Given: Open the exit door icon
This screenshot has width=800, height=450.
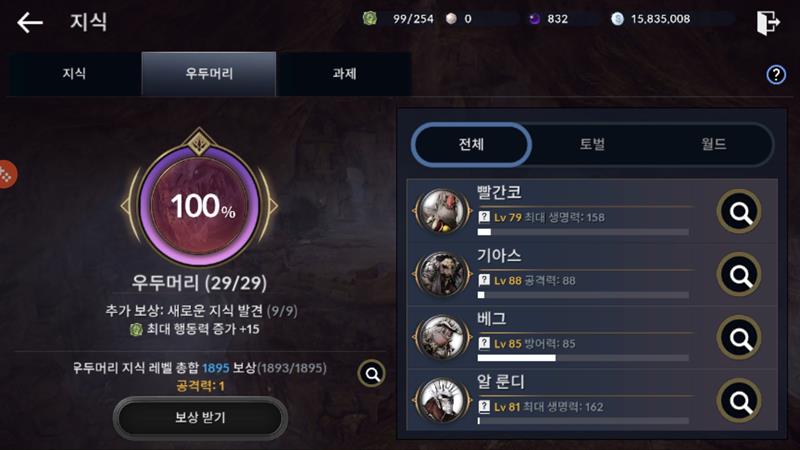Looking at the screenshot, I should [768, 23].
